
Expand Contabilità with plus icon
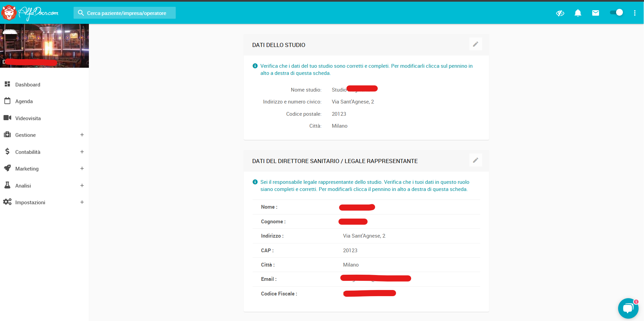point(82,152)
